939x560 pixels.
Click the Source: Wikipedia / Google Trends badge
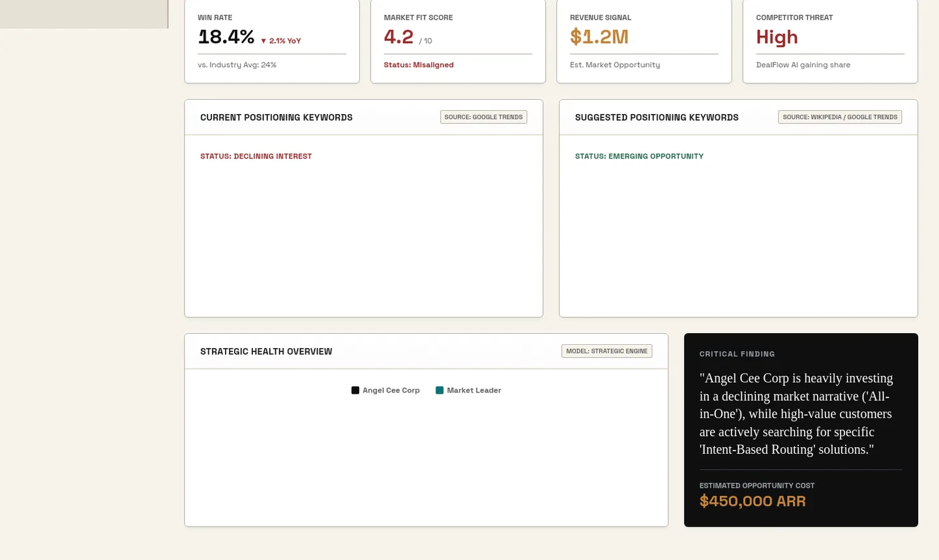(840, 117)
